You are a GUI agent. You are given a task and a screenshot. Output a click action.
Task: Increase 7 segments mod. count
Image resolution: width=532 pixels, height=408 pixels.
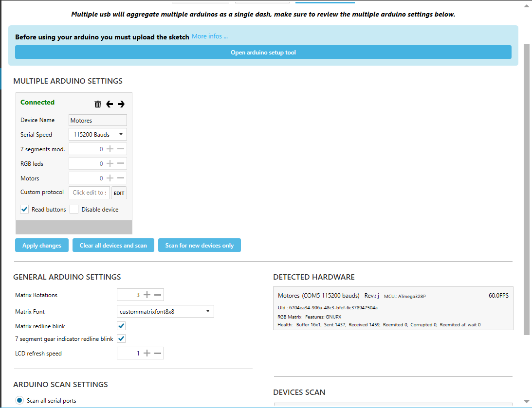click(x=110, y=149)
